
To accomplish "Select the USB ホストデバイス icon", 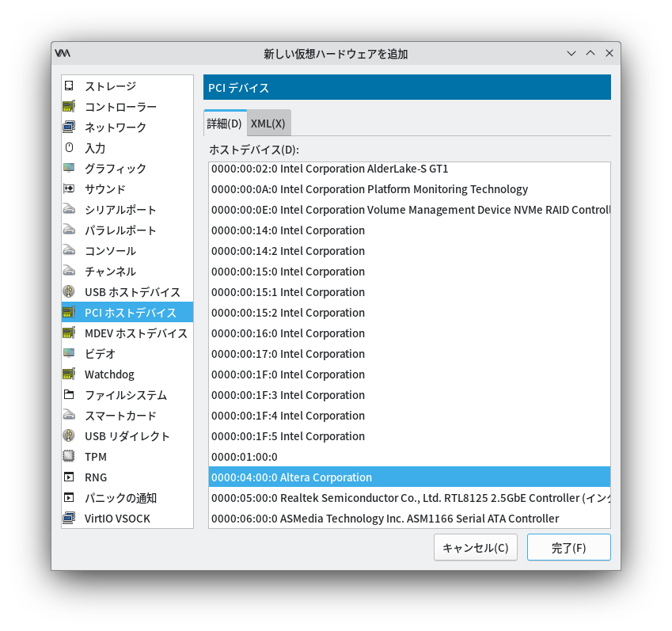I will pos(69,291).
